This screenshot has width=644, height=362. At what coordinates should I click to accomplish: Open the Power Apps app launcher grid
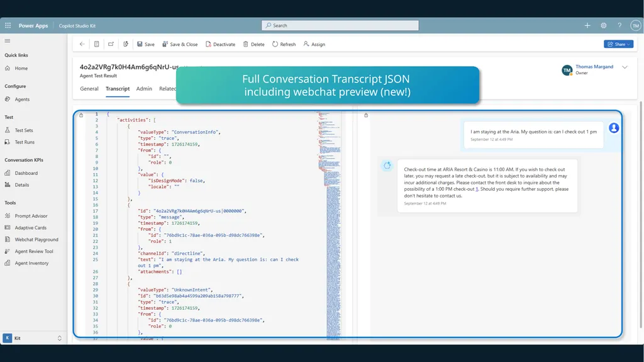[x=8, y=26]
